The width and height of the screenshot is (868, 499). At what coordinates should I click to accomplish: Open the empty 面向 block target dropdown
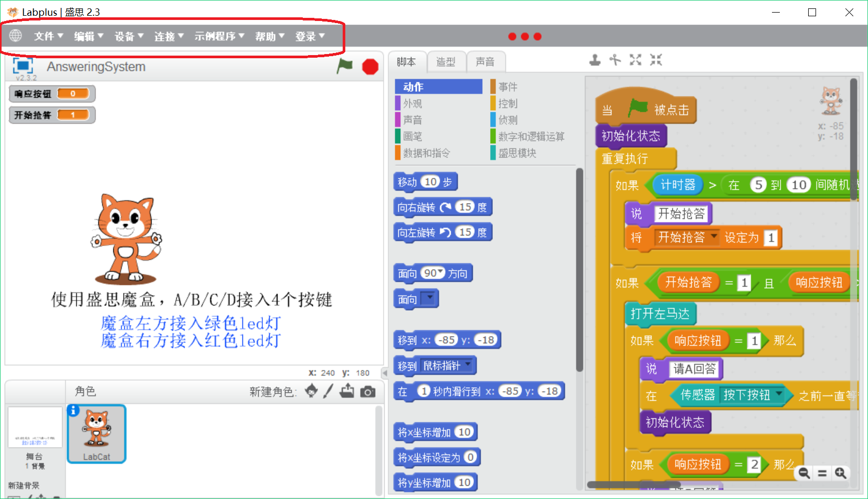pos(430,299)
